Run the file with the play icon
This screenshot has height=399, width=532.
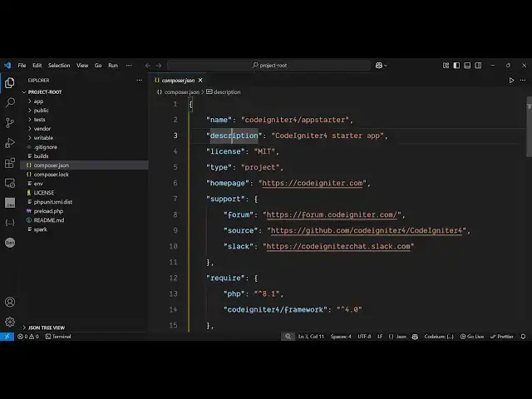pyautogui.click(x=511, y=81)
